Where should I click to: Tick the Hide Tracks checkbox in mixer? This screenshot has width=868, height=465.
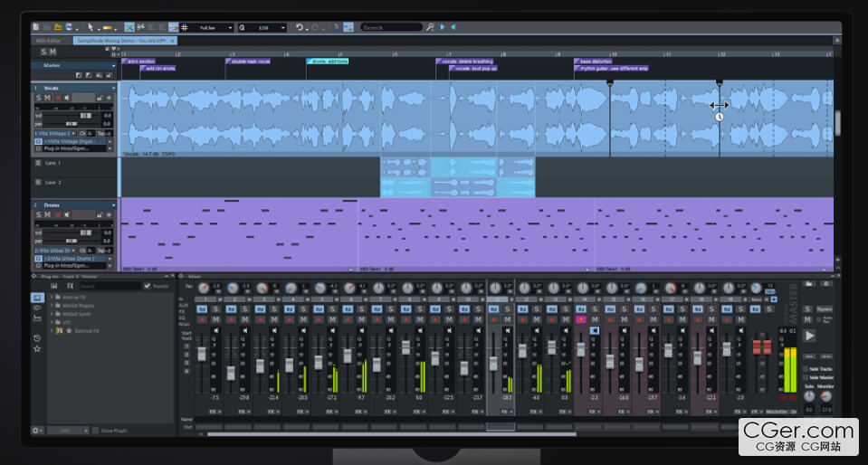[x=806, y=369]
